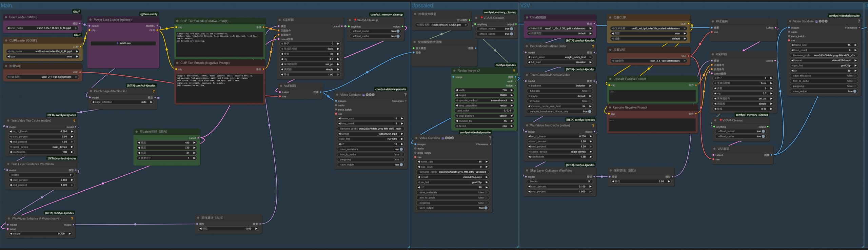Toggle fullgraph option in TorchCompileModelWanVideo
Viewport: 868px width, 250px height.
(x=589, y=91)
